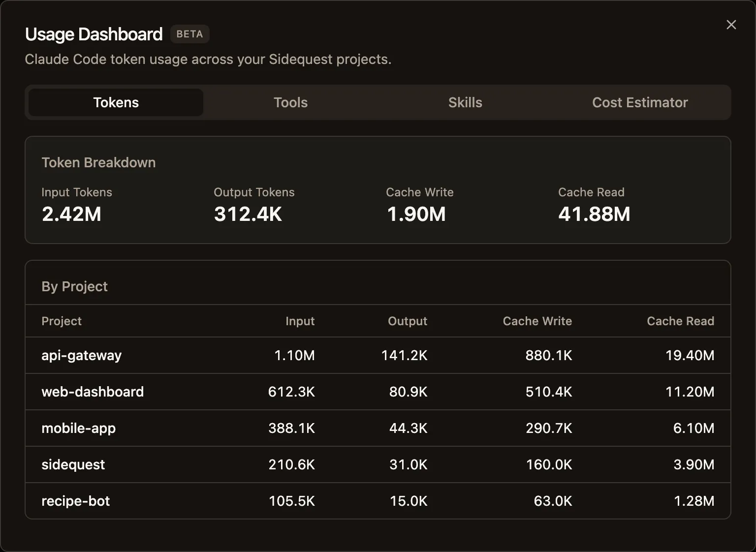Click the Claude Code token usage subtitle

coord(208,60)
